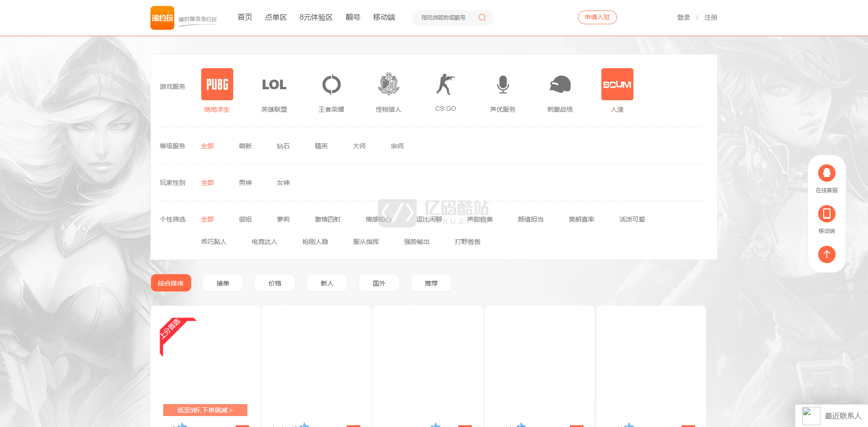Screen dimensions: 868x427
Task: Filter personality by 乖巧黏人
Action: (x=214, y=242)
